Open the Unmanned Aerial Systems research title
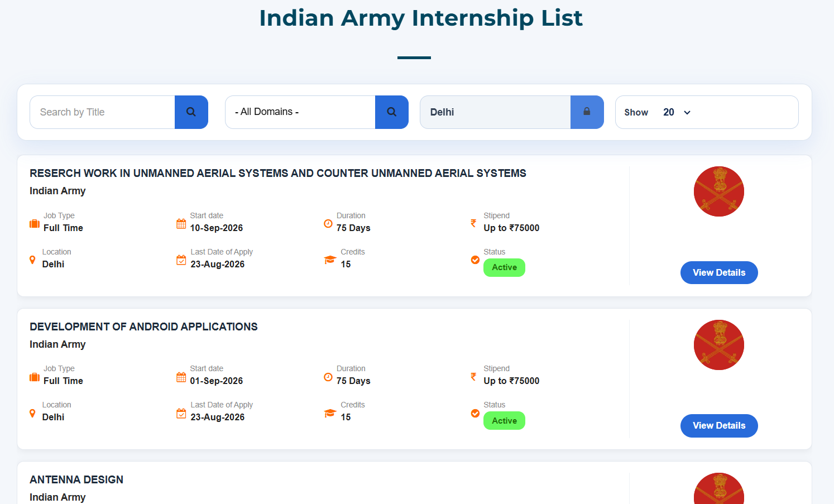Viewport: 834px width, 504px height. tap(278, 173)
